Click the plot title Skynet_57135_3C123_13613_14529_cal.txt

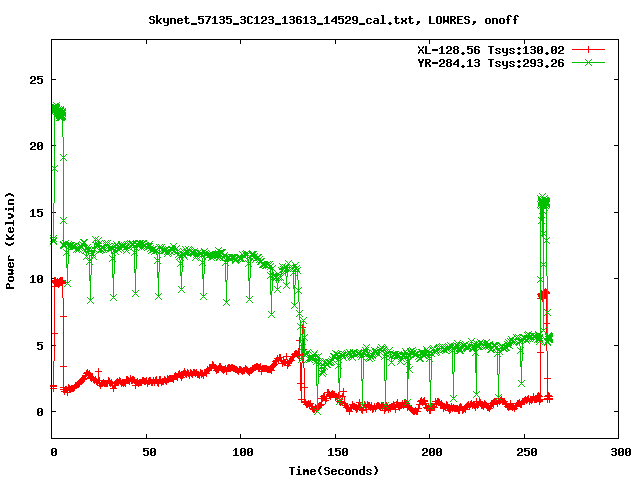coord(283,20)
